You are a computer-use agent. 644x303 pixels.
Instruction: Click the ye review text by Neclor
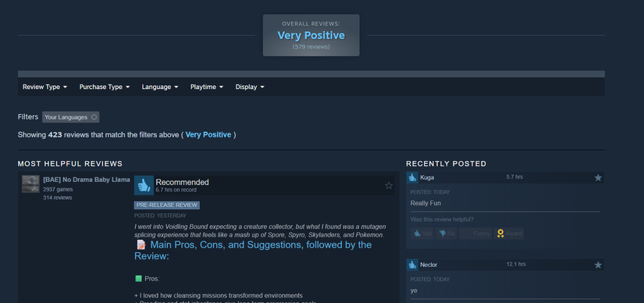tap(414, 291)
